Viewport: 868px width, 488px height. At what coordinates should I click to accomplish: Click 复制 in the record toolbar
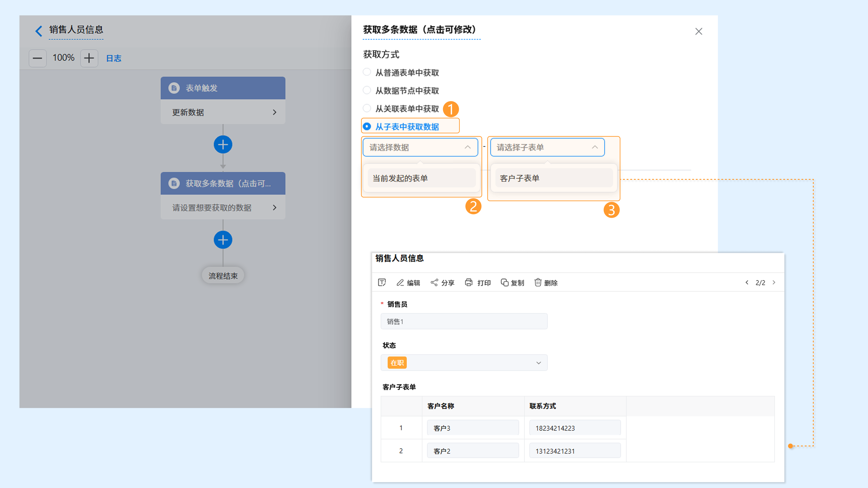512,283
